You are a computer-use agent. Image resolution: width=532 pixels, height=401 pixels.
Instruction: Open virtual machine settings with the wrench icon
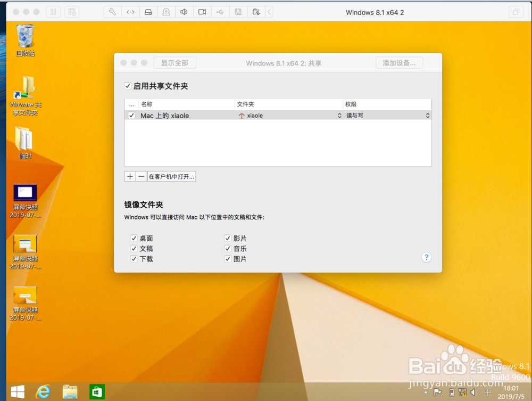pyautogui.click(x=112, y=12)
